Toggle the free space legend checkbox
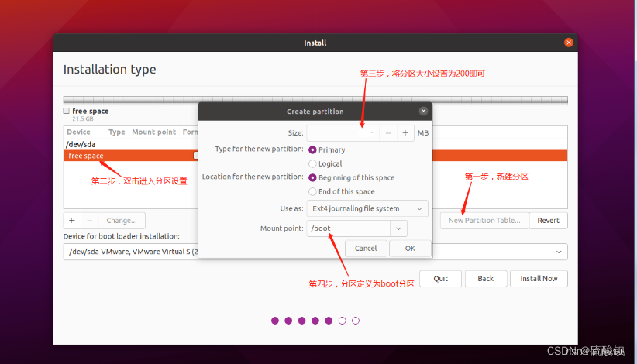Image resolution: width=637 pixels, height=364 pixels. pyautogui.click(x=66, y=111)
